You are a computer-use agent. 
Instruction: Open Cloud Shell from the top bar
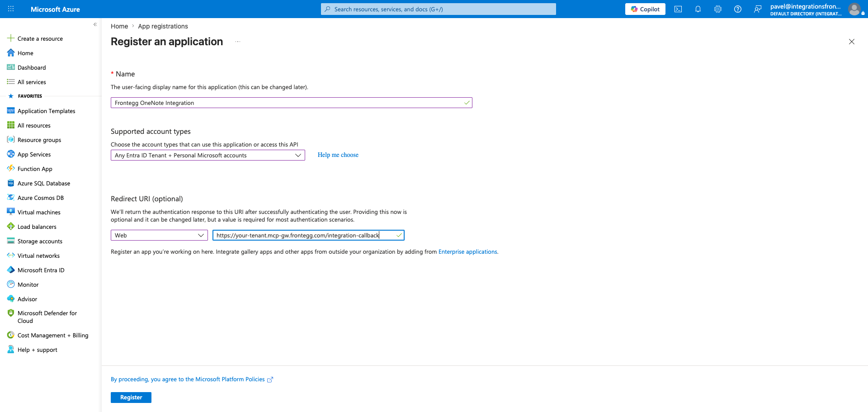click(x=678, y=9)
